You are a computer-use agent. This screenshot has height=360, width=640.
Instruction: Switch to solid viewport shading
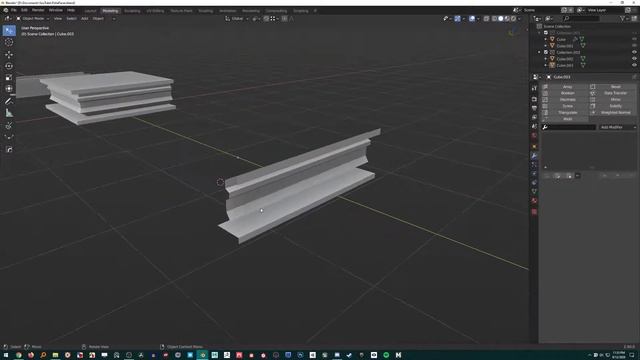pyautogui.click(x=501, y=18)
